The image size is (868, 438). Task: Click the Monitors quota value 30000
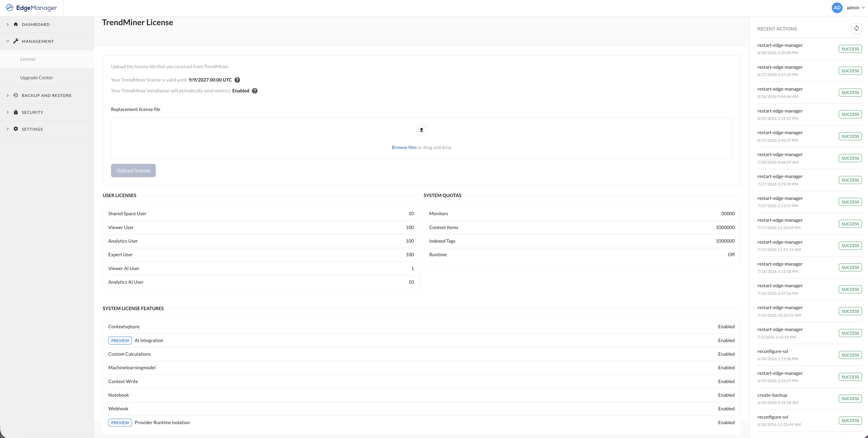pos(728,214)
